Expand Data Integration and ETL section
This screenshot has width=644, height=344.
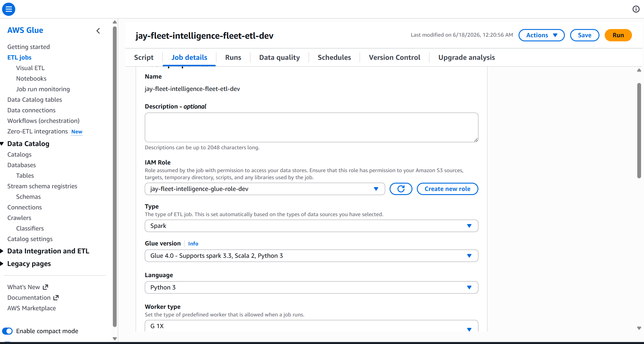(x=2, y=251)
